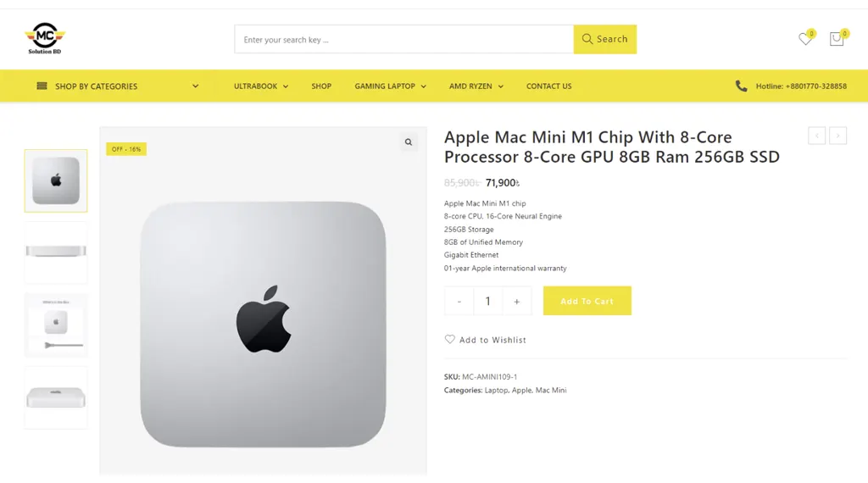
Task: Click the hotline phone icon
Action: point(742,86)
